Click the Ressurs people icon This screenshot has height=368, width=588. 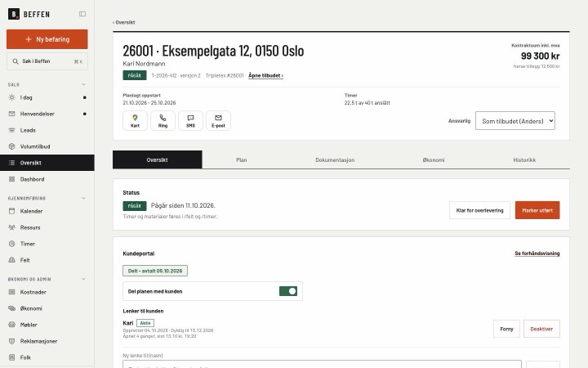click(x=12, y=227)
